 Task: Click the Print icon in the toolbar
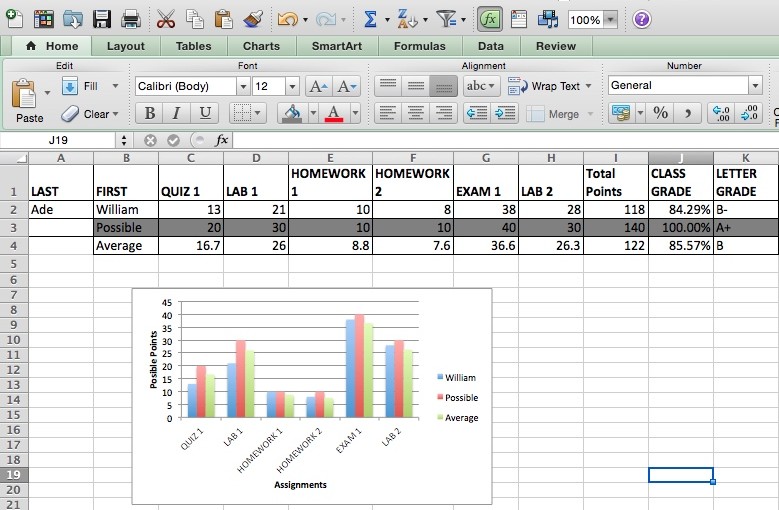(x=130, y=19)
